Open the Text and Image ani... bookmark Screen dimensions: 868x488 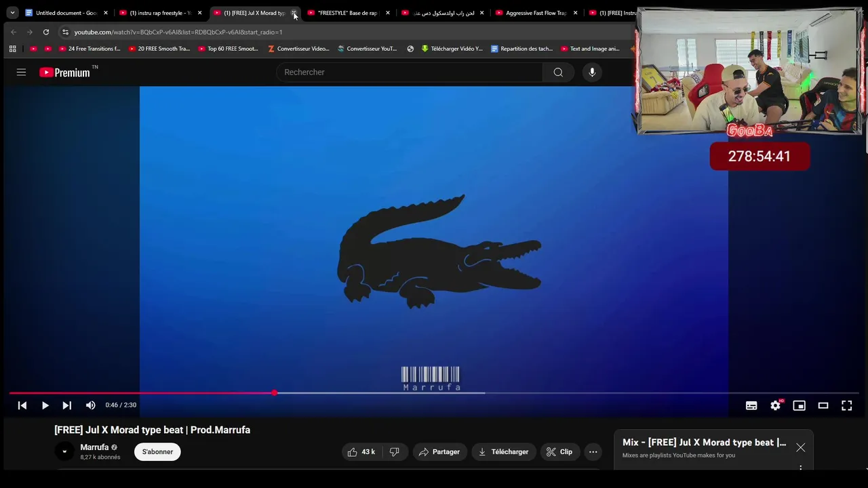[590, 49]
